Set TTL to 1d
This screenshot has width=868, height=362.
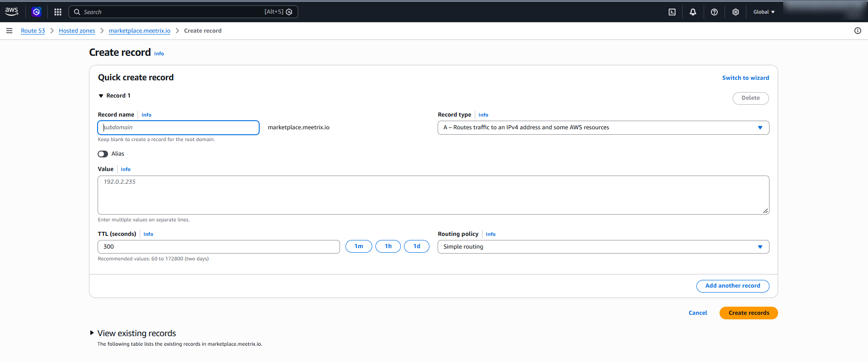[x=417, y=246]
